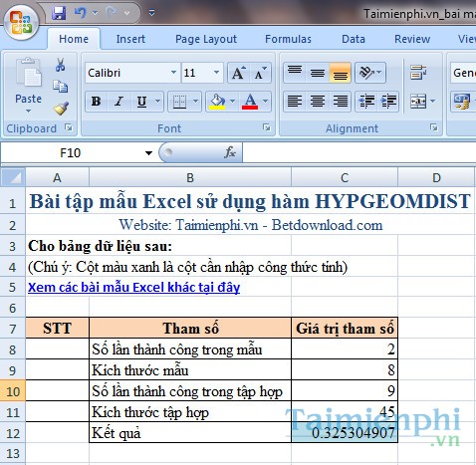The width and height of the screenshot is (476, 465).
Task: Enable Wrap Text
Action: pyautogui.click(x=418, y=73)
